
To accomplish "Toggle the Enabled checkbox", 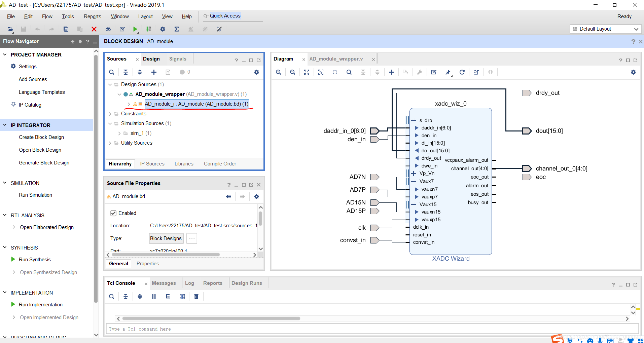I will point(113,213).
